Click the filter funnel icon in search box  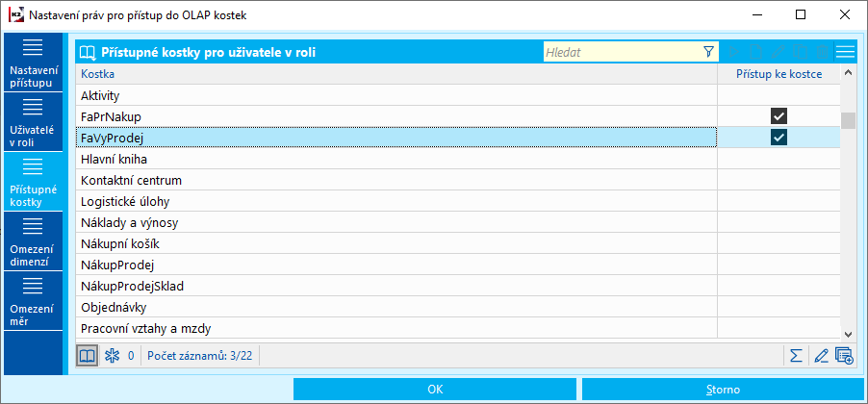(708, 52)
